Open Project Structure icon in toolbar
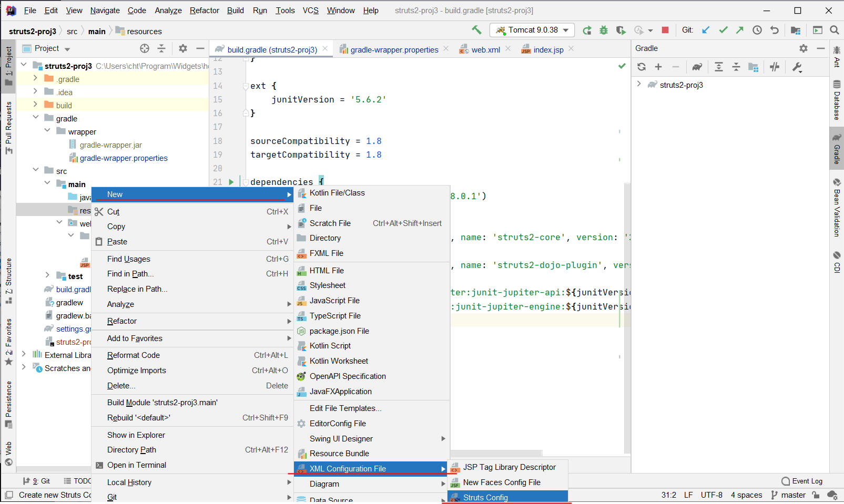This screenshot has height=504, width=844. (796, 30)
